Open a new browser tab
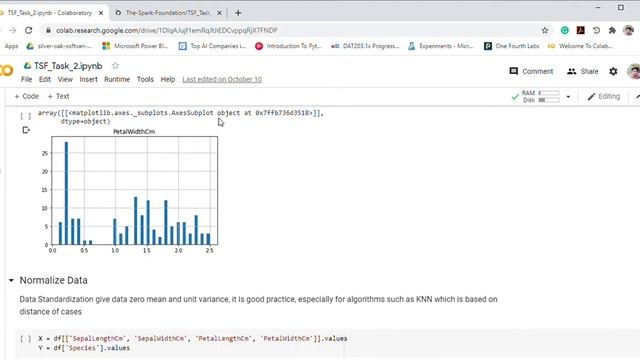Screen dimensions: 640x360 click(x=238, y=13)
